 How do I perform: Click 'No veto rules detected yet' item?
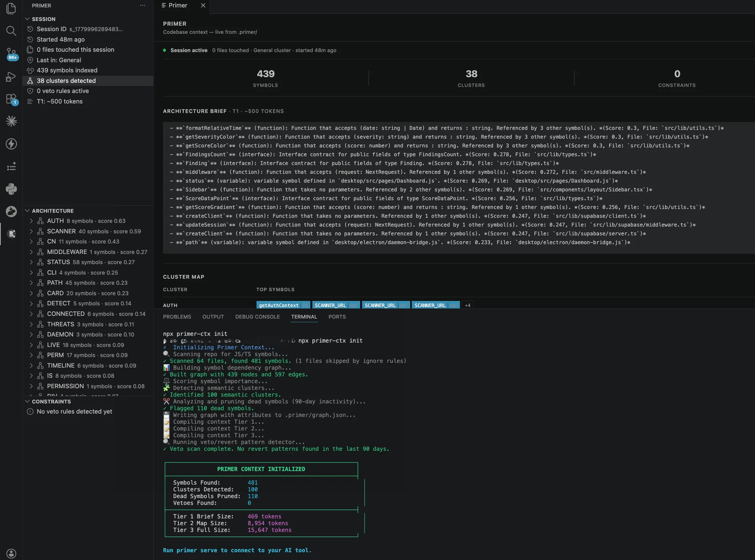tap(88, 411)
